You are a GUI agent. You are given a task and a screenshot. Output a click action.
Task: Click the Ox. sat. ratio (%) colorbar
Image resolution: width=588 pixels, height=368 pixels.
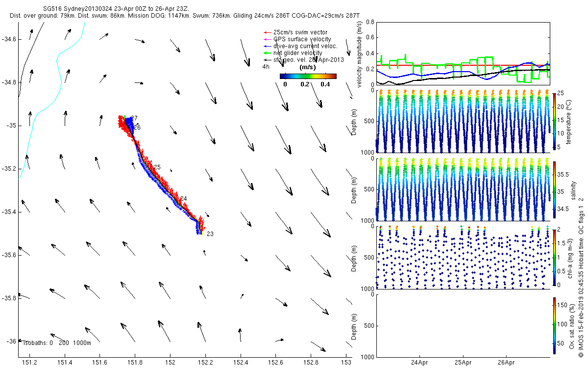554,326
